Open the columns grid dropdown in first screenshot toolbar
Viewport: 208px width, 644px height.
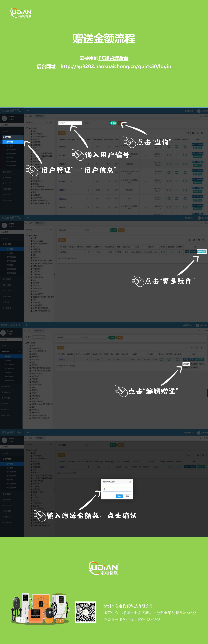pos(203,133)
